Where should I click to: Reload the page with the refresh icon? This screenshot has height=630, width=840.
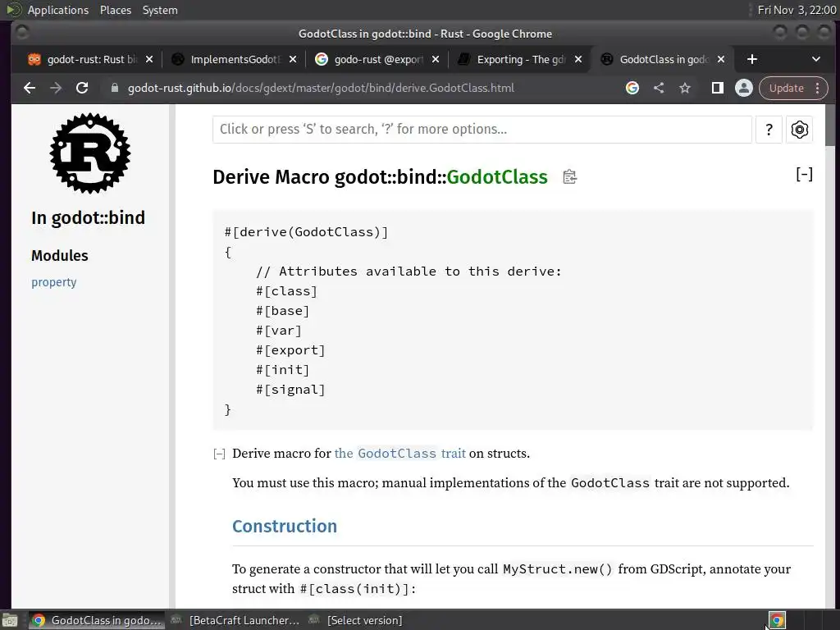(x=82, y=88)
